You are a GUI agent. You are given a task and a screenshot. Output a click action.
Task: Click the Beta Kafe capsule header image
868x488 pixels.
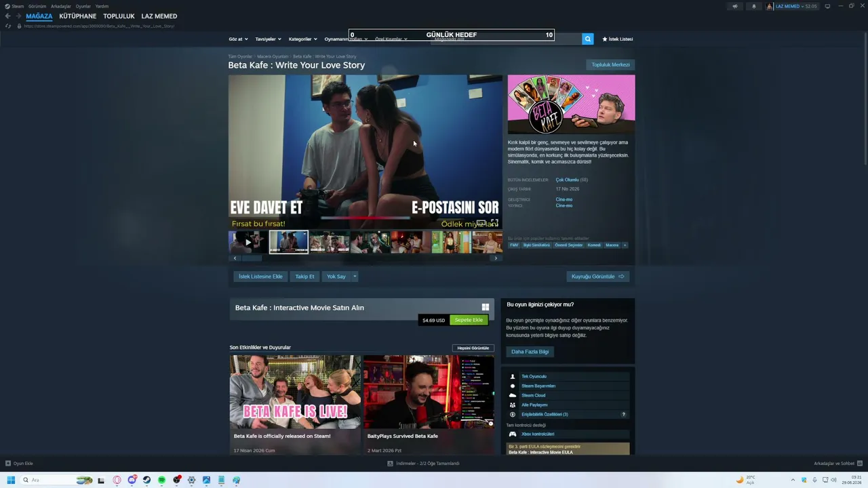point(571,104)
